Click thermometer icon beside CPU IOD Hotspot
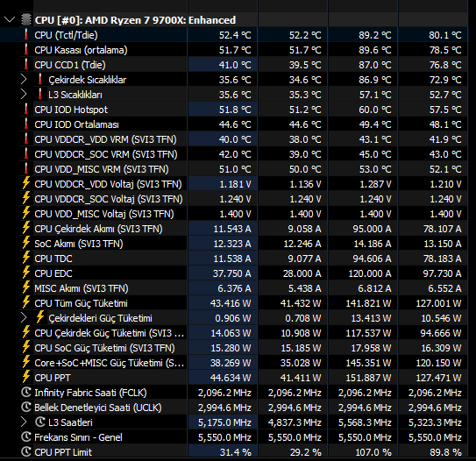The image size is (476, 461). [x=26, y=109]
